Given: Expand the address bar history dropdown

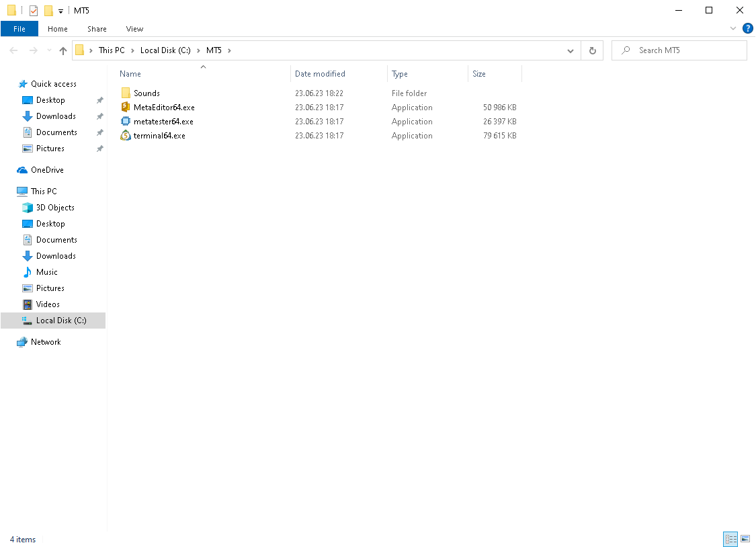Looking at the screenshot, I should click(x=571, y=50).
